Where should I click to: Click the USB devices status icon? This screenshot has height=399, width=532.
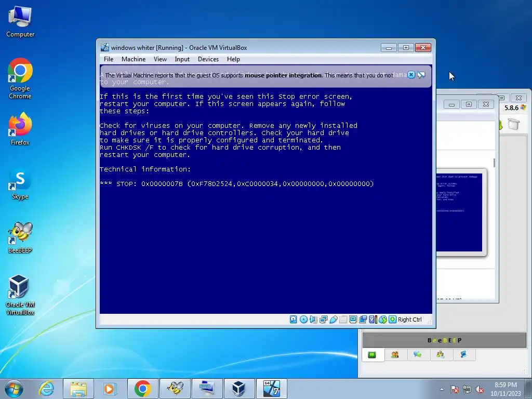click(333, 320)
